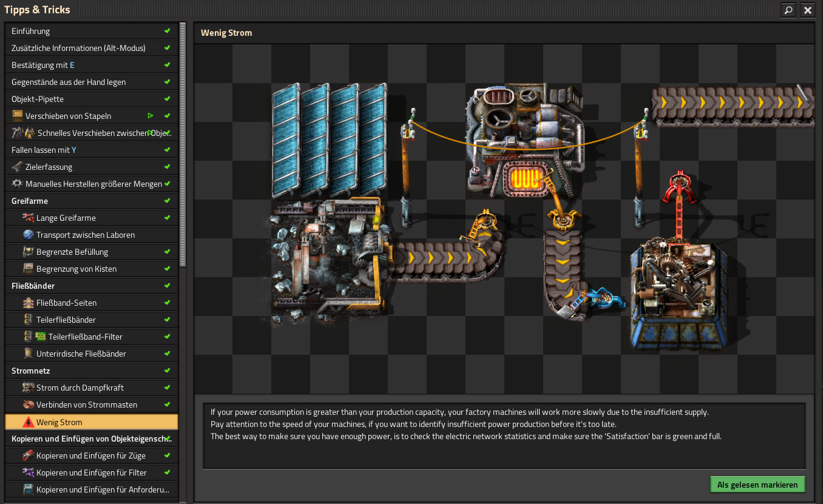The width and height of the screenshot is (823, 504).
Task: Open the Objekt-Pipette tip
Action: pyautogui.click(x=92, y=99)
